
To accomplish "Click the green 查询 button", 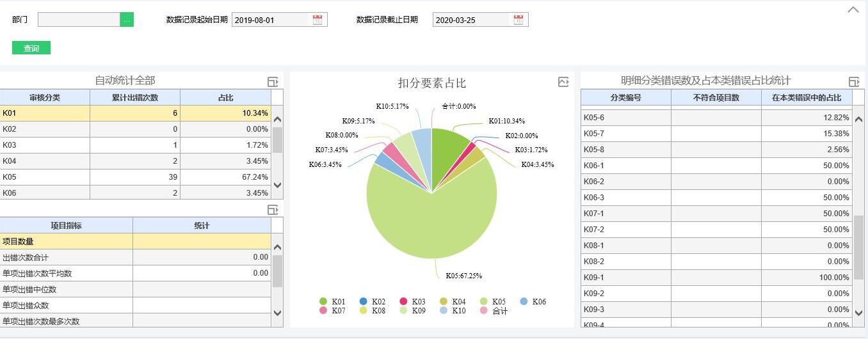I will tap(31, 48).
